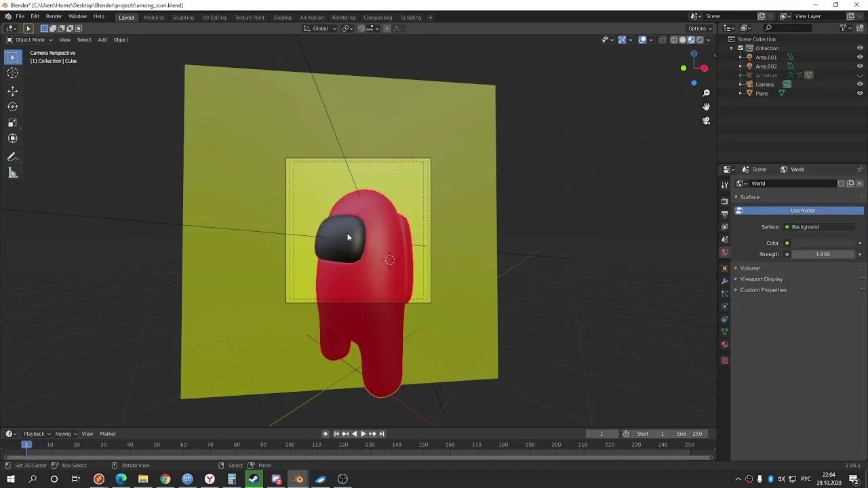Pin the properties editor context
This screenshot has width=868, height=488.
[860, 169]
